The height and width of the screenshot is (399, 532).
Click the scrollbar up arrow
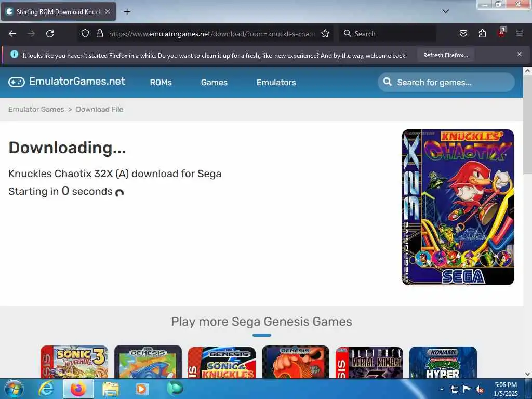[527, 71]
